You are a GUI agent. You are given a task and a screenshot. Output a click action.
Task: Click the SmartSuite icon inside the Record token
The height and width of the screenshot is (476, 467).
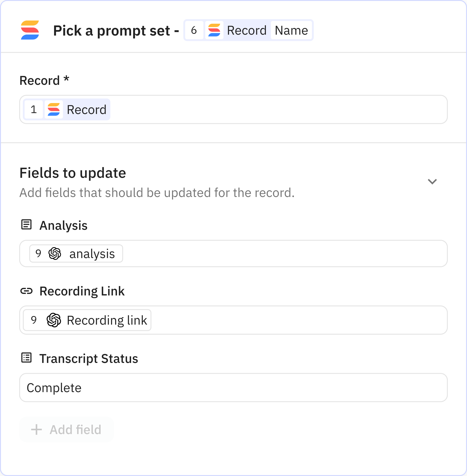pyautogui.click(x=54, y=109)
